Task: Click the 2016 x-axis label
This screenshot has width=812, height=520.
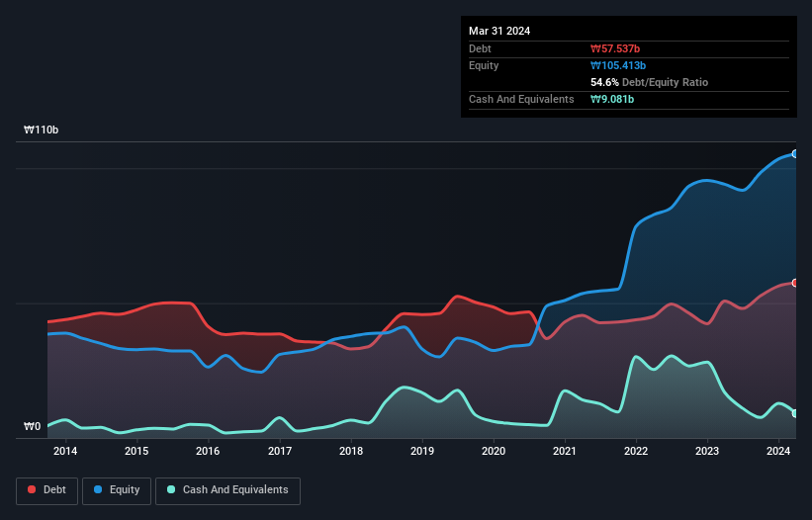Action: point(208,451)
